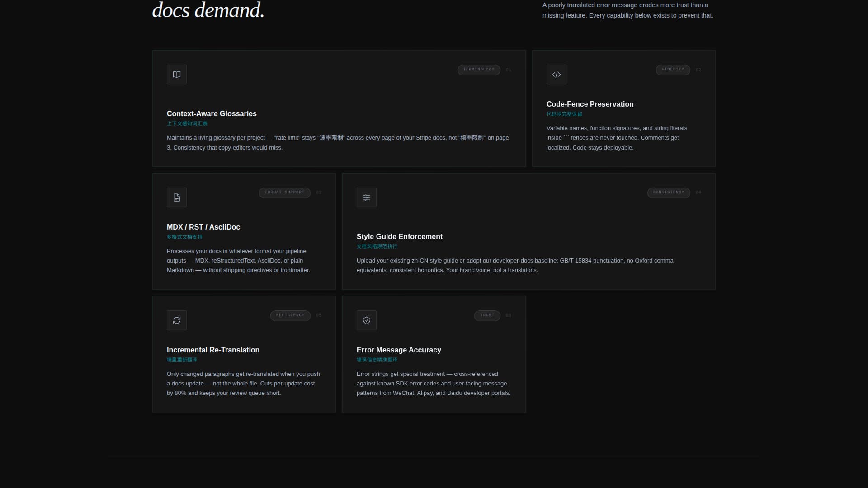Click the open book glossary icon

coord(177,75)
